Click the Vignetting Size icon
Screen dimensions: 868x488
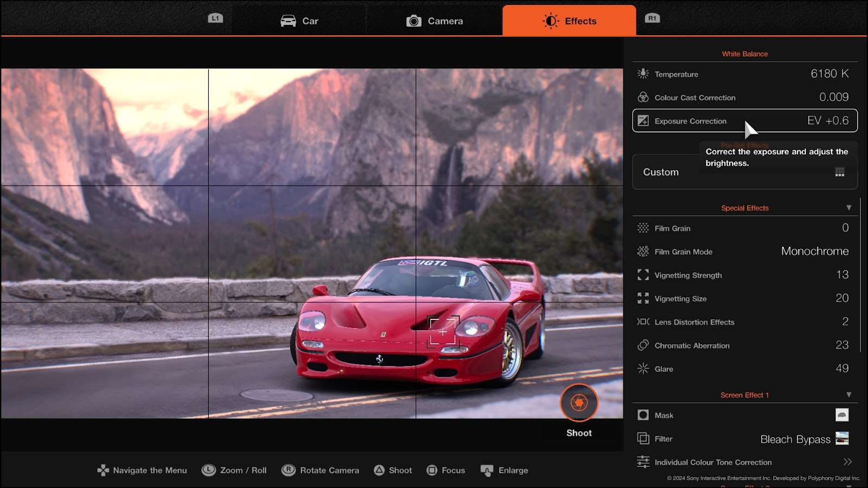[643, 298]
